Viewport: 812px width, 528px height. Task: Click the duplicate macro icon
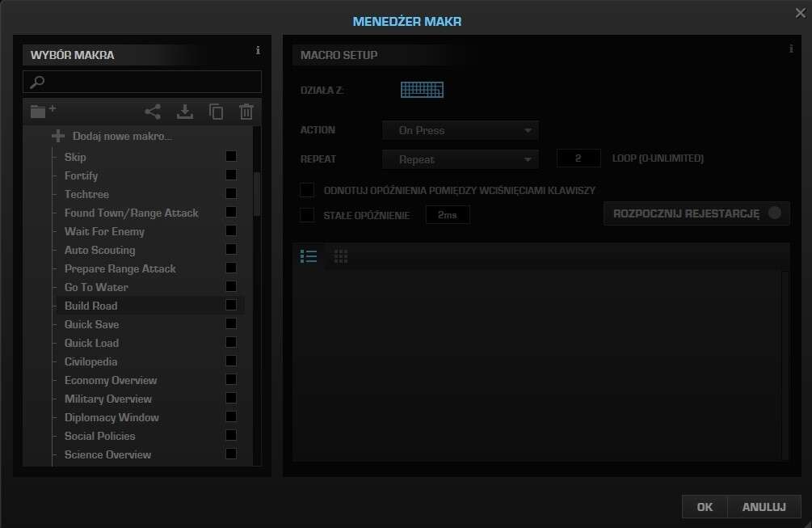(216, 112)
